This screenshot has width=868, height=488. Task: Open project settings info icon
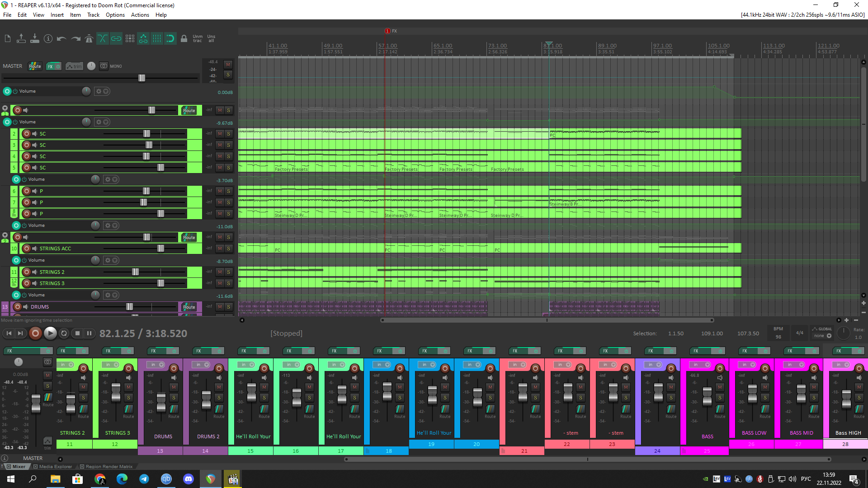click(48, 39)
